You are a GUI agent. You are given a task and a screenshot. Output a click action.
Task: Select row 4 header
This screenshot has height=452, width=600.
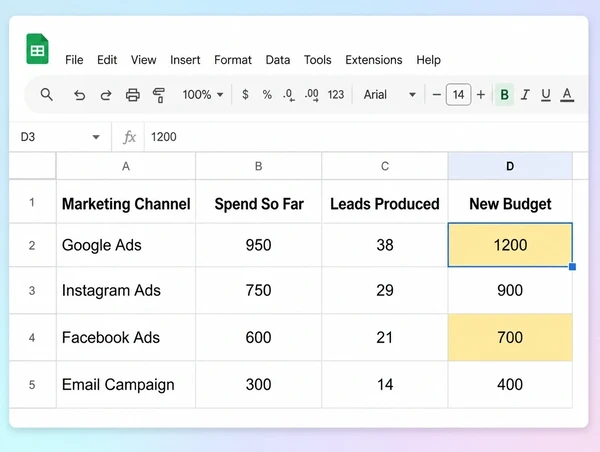point(32,338)
